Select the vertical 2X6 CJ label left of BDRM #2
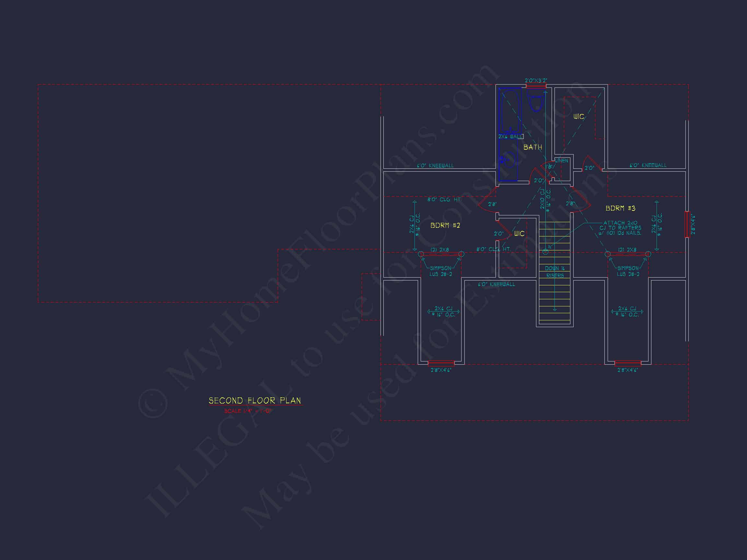 (414, 224)
